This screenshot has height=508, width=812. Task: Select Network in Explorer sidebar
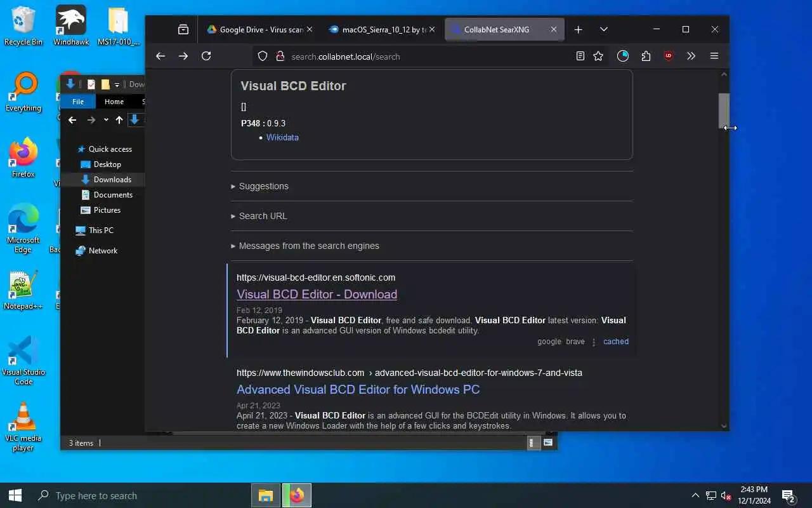pyautogui.click(x=96, y=251)
